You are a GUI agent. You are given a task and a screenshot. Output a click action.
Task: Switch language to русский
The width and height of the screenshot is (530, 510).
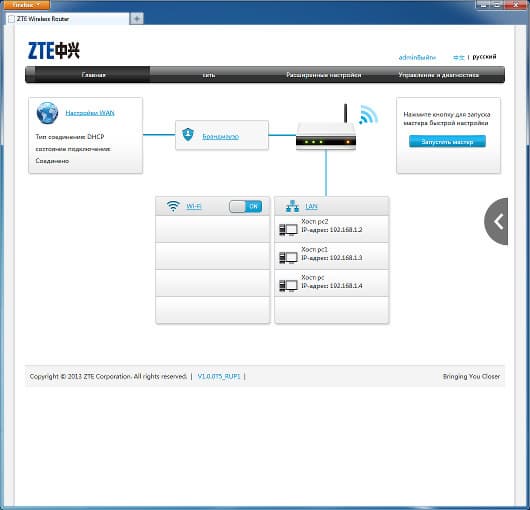point(484,57)
